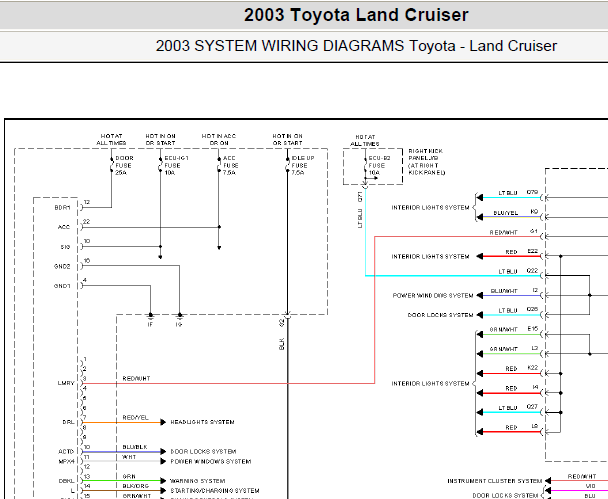
Task: Select connector label E15
Action: tap(533, 329)
